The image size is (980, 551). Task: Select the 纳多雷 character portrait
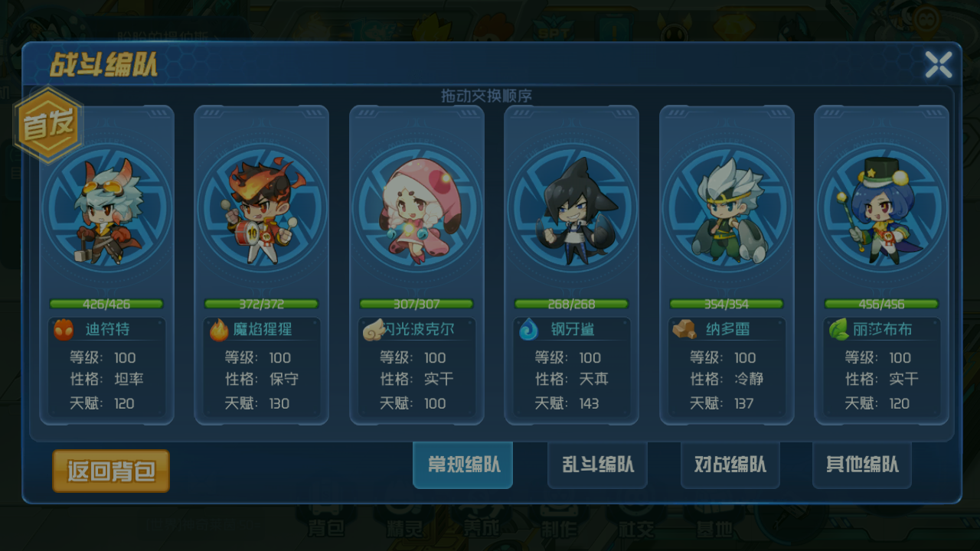[727, 210]
